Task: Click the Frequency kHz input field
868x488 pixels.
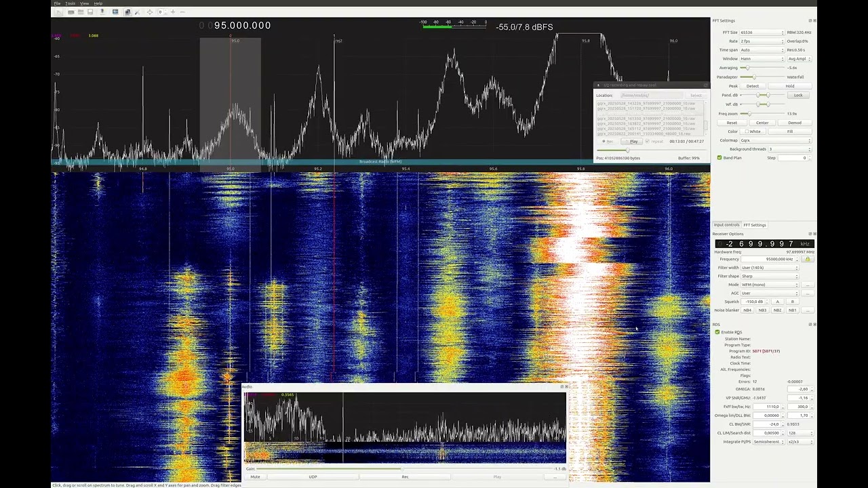Action: pyautogui.click(x=770, y=259)
